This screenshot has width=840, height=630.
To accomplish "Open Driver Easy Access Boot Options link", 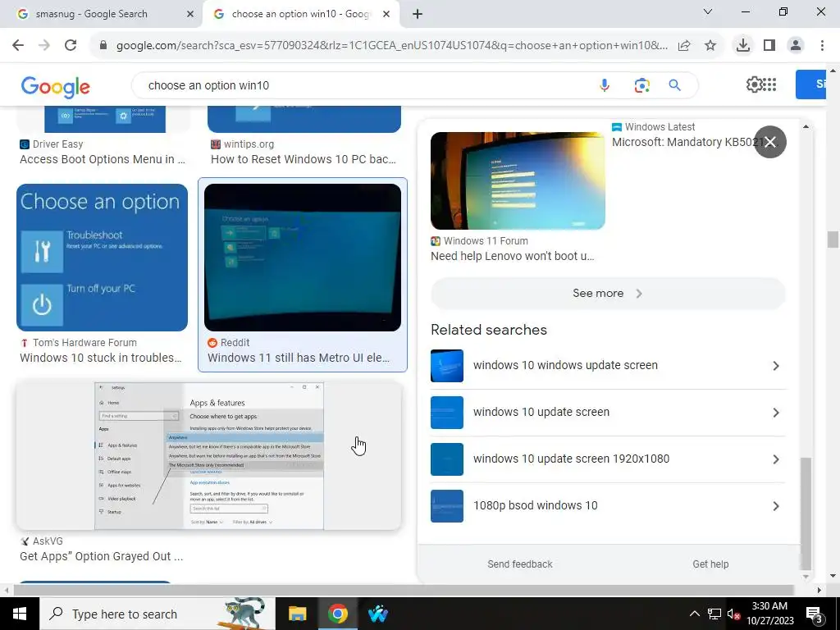I will pyautogui.click(x=103, y=159).
